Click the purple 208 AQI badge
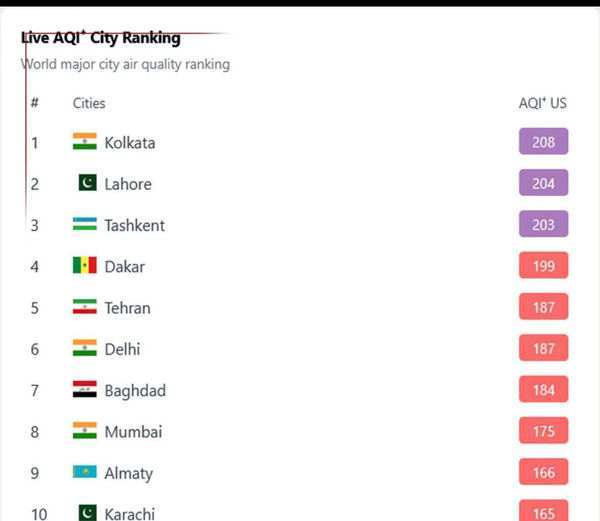This screenshot has height=521, width=600. coord(543,142)
